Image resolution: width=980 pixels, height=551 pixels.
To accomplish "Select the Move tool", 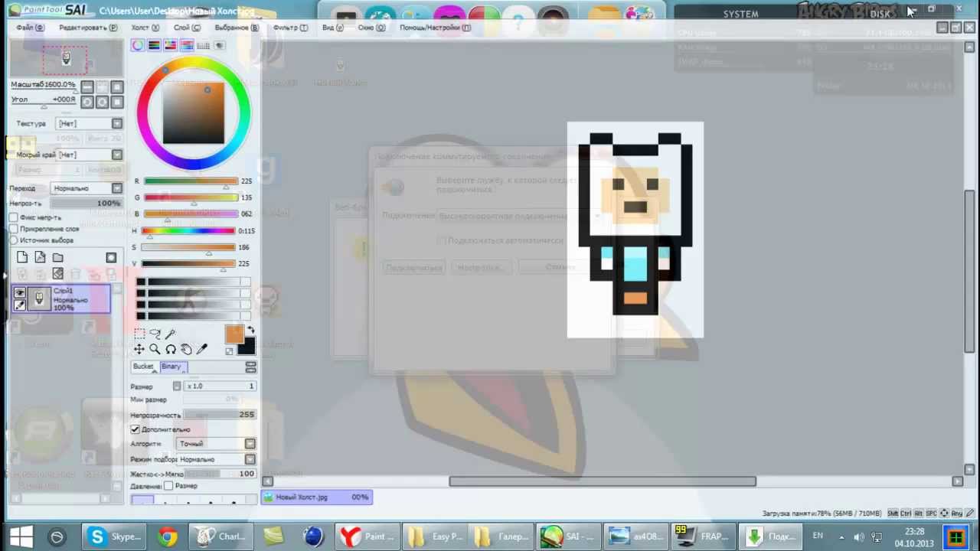I will click(x=139, y=349).
